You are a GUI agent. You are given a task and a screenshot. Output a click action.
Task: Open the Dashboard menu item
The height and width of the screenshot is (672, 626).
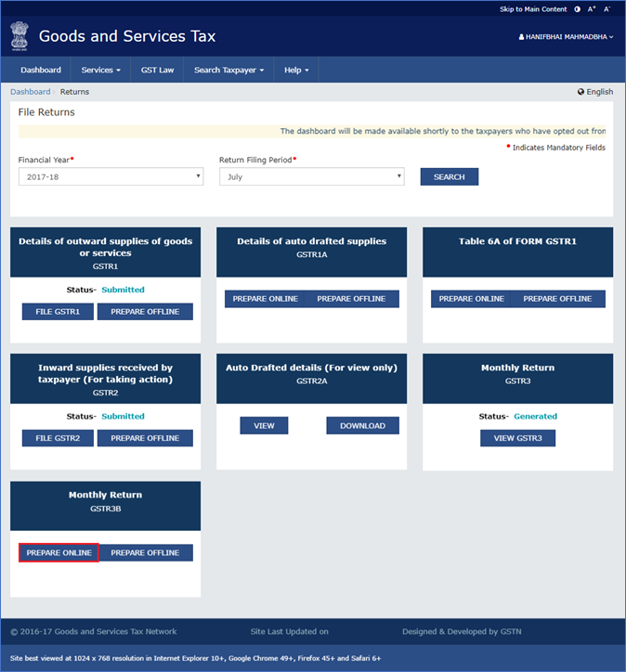[x=41, y=70]
